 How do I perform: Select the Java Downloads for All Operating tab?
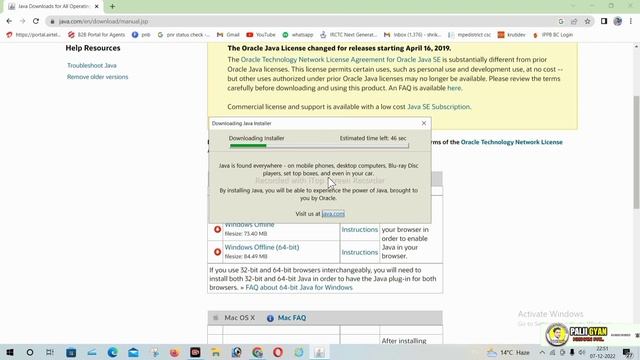pyautogui.click(x=53, y=7)
